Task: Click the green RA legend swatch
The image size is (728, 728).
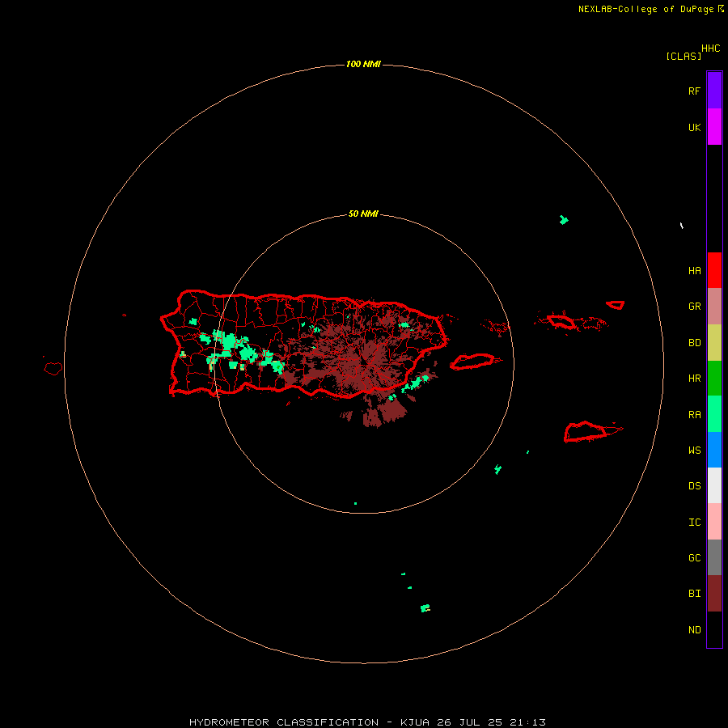Action: (714, 414)
